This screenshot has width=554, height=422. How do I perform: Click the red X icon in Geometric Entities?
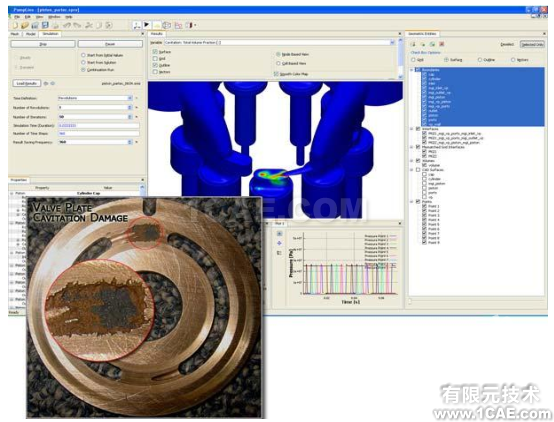pyautogui.click(x=441, y=44)
